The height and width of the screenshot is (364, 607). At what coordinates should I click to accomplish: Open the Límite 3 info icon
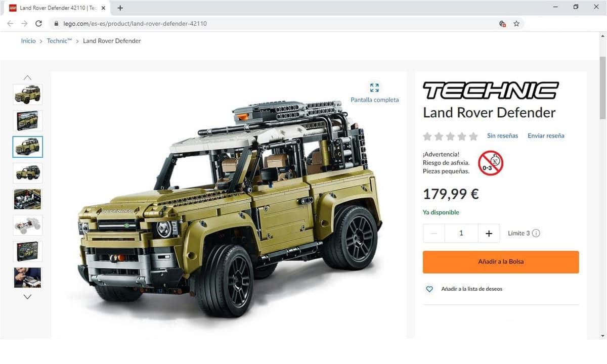536,233
